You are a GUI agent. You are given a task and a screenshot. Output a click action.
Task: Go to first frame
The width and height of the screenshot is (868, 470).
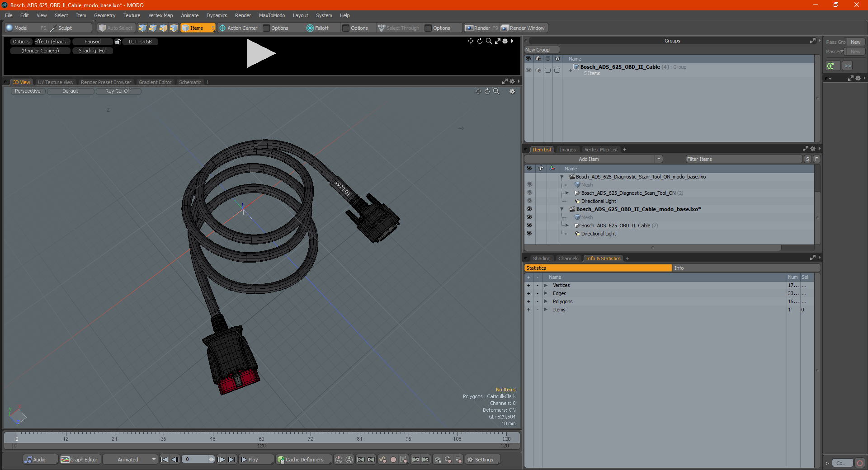[x=165, y=460]
